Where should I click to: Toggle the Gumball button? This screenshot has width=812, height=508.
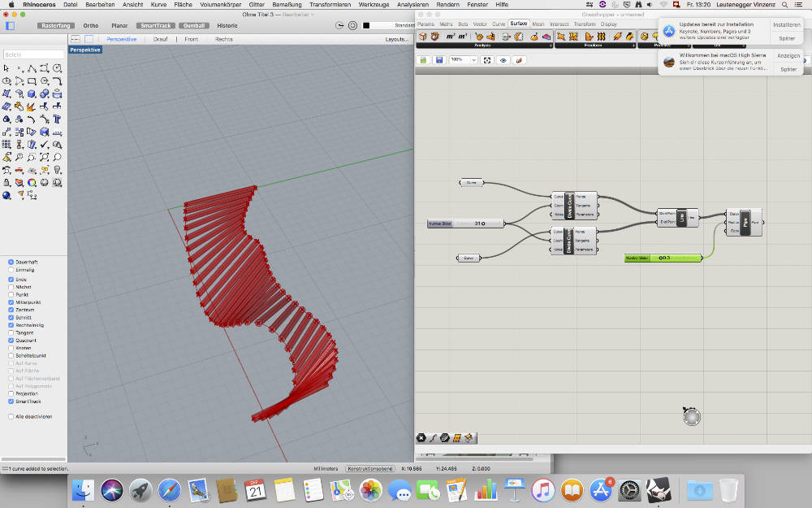tap(194, 25)
